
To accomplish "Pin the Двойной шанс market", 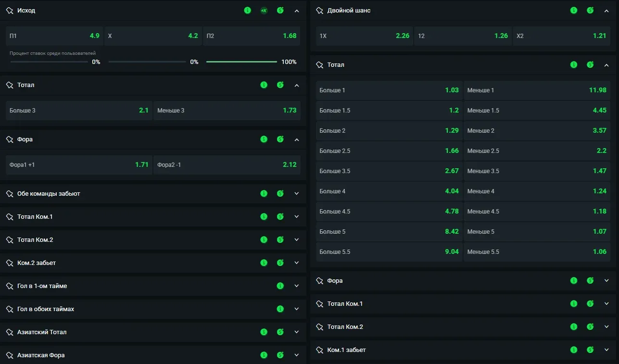I will [x=320, y=11].
